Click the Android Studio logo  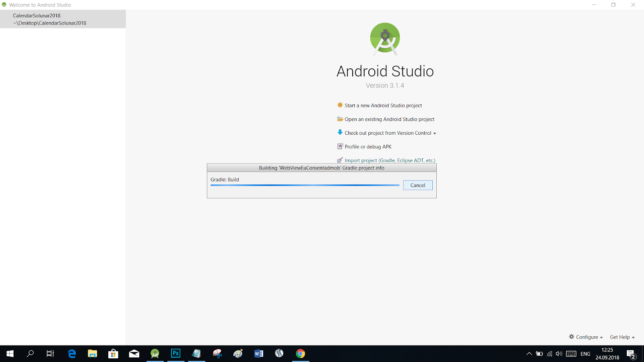(385, 39)
